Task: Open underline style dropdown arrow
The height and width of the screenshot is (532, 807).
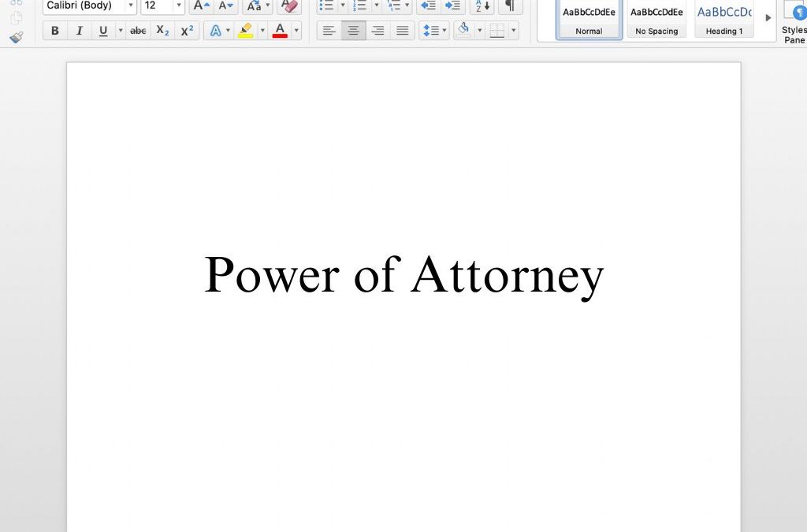Action: (x=121, y=31)
